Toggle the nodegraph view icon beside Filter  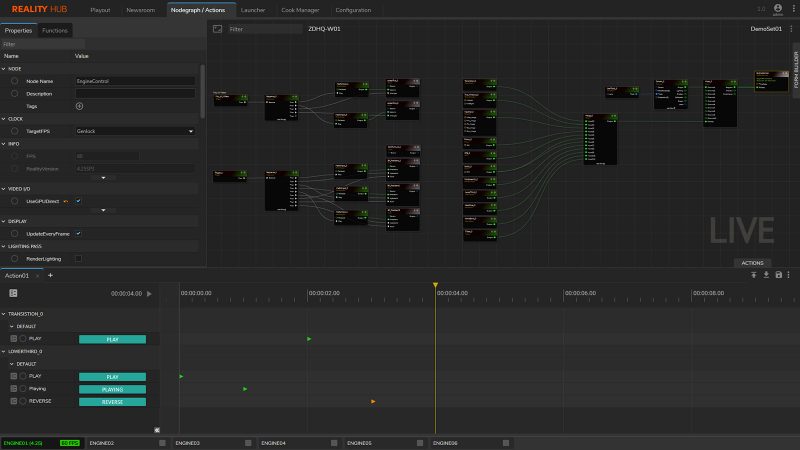pyautogui.click(x=217, y=29)
